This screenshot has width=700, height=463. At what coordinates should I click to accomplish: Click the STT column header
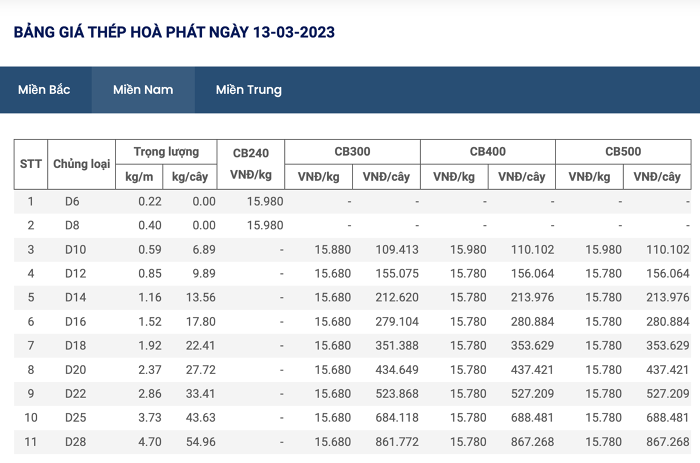point(31,164)
